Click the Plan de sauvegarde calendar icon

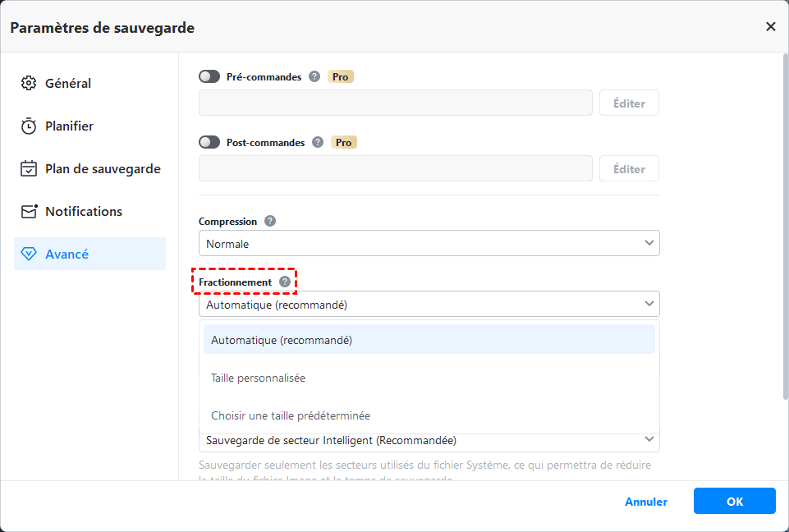point(30,168)
